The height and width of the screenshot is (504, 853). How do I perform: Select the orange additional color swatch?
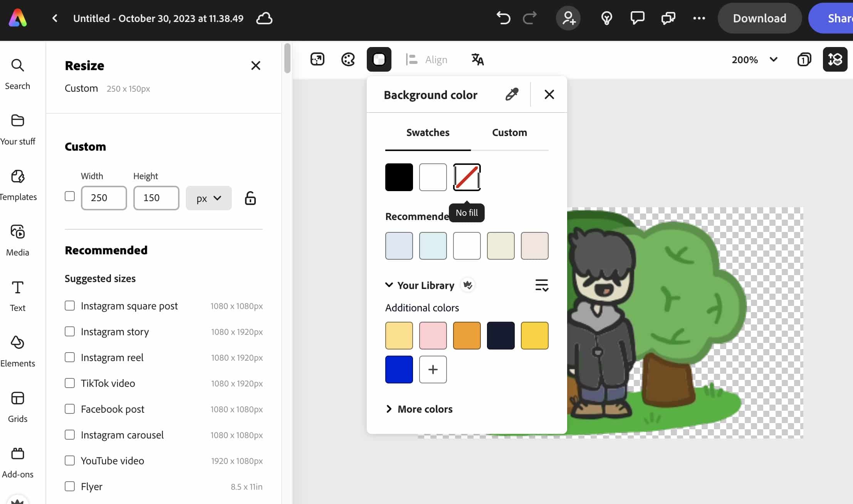pyautogui.click(x=467, y=335)
